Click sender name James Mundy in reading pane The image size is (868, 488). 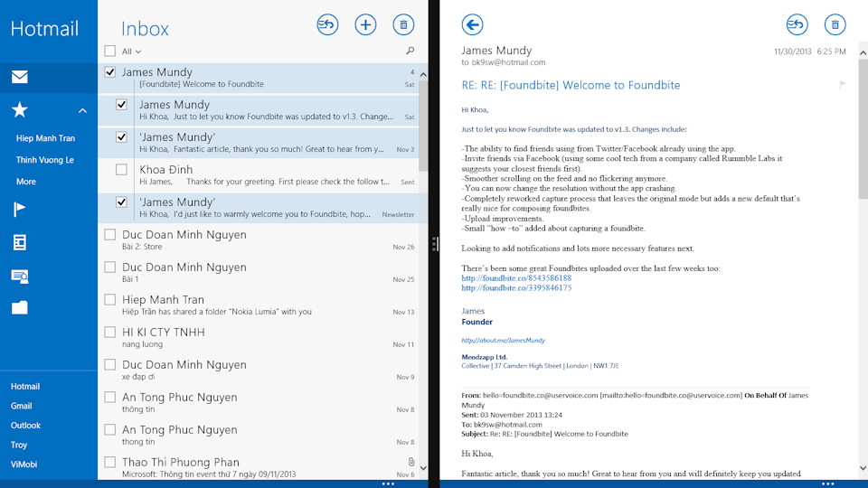tap(496, 51)
